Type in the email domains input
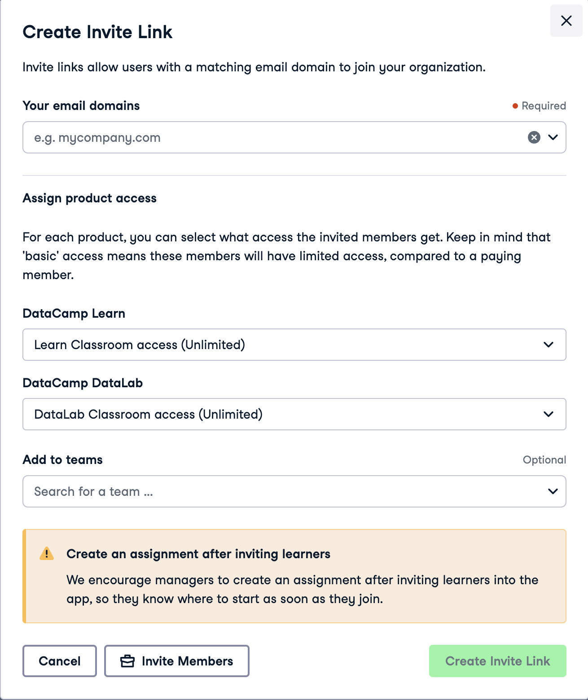 pyautogui.click(x=269, y=137)
